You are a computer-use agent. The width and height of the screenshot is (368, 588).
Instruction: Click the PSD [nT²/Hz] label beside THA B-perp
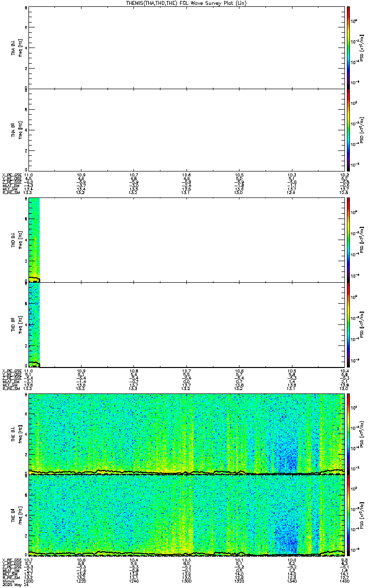point(362,48)
